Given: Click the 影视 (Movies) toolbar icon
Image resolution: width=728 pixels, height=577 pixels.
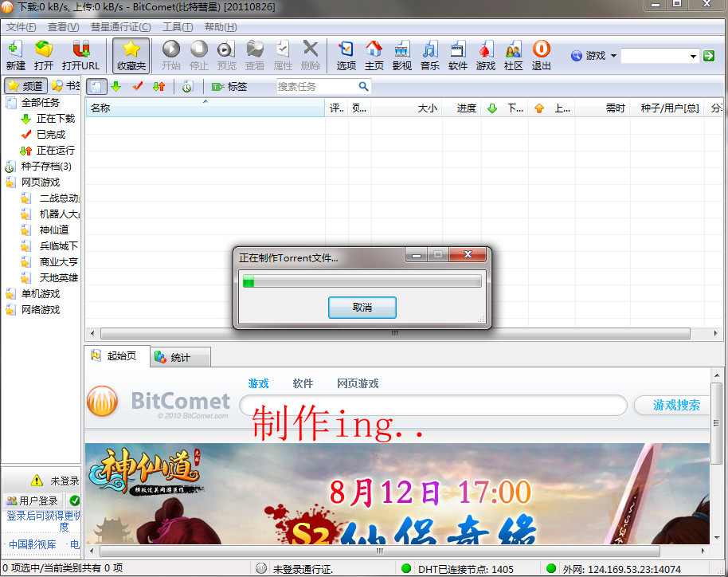Looking at the screenshot, I should [x=401, y=55].
